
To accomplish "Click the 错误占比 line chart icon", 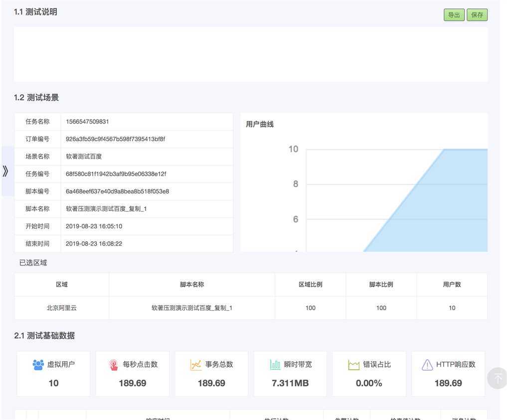I will click(x=354, y=365).
